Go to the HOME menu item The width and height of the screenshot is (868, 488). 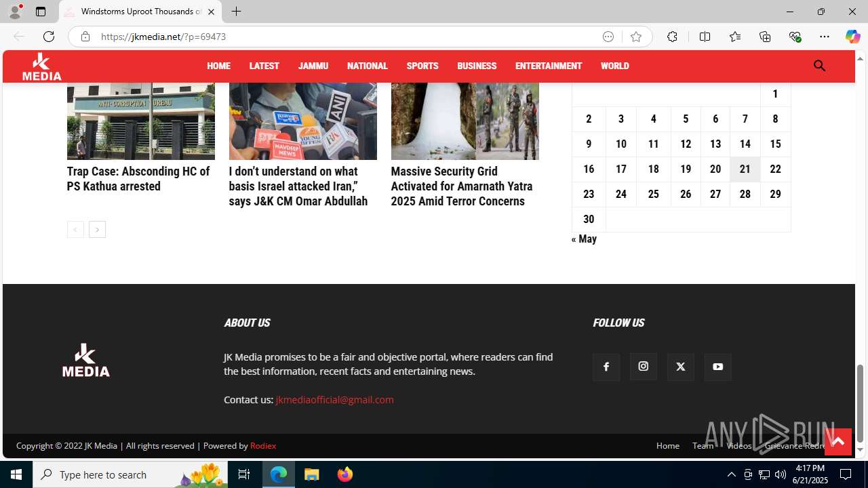pos(219,66)
